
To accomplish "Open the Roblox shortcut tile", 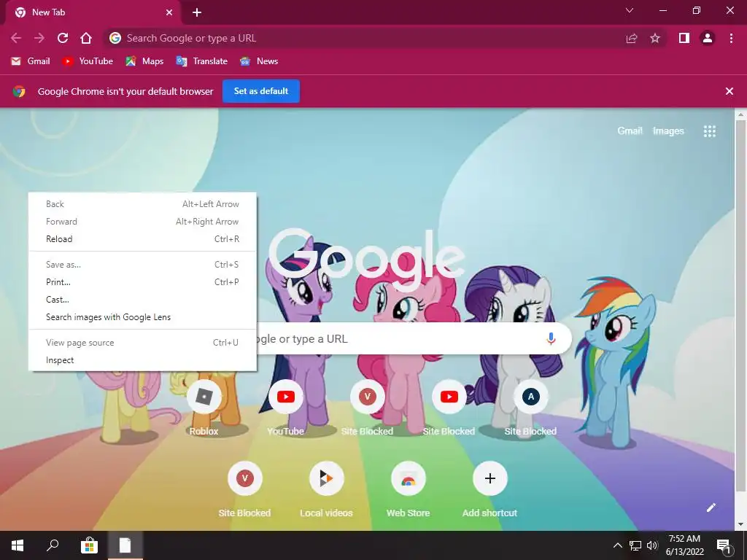I will coord(204,408).
